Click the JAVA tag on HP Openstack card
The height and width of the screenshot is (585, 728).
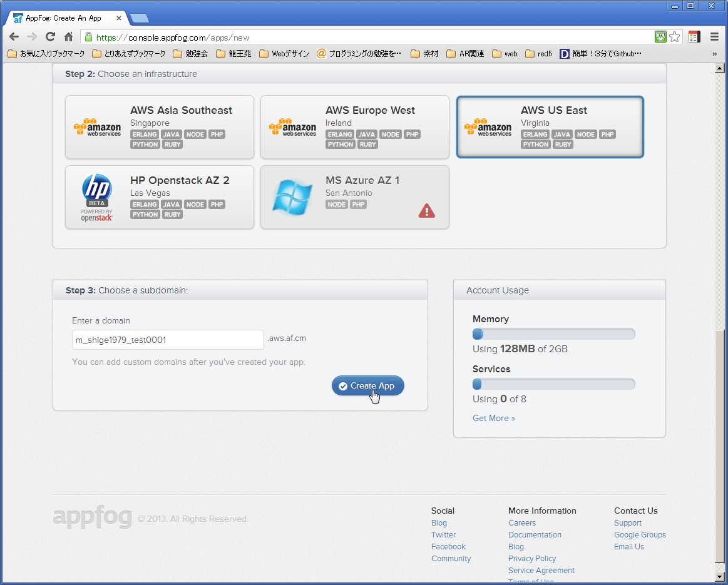click(172, 204)
